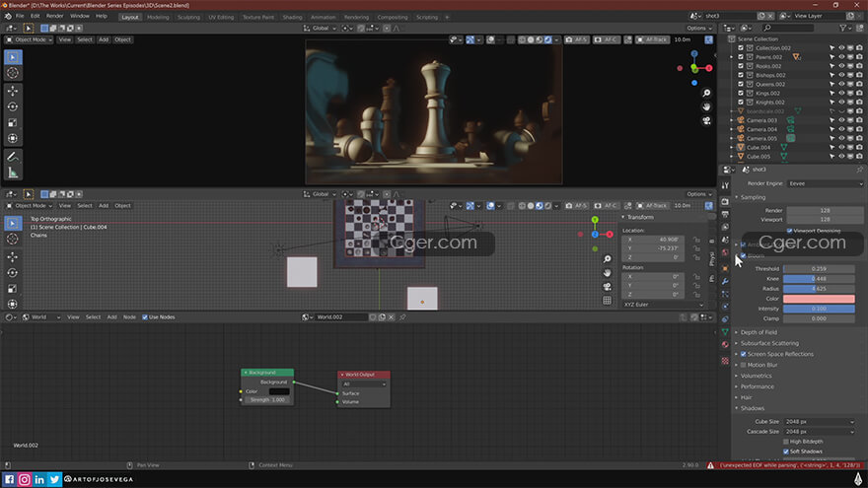The height and width of the screenshot is (488, 868).
Task: Switch to the Compositing workspace tab
Action: (x=393, y=17)
